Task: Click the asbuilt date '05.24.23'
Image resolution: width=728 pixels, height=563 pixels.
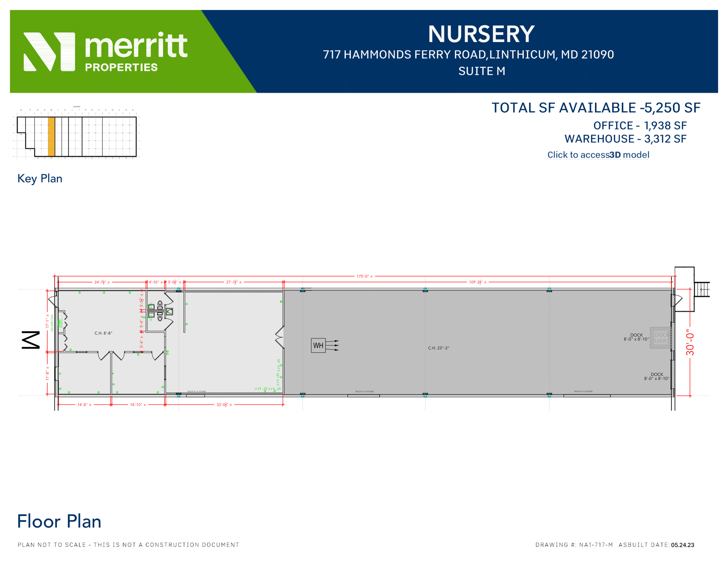Action: 682,545
